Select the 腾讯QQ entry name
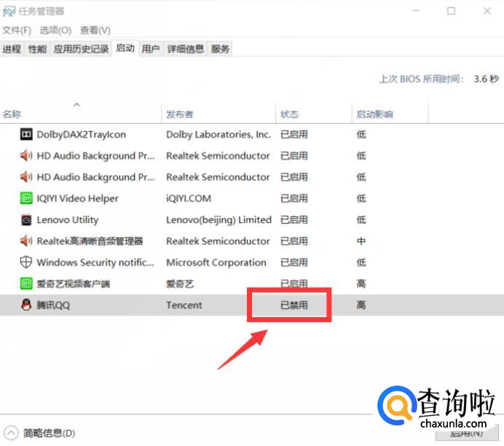504x446 pixels. coord(53,305)
